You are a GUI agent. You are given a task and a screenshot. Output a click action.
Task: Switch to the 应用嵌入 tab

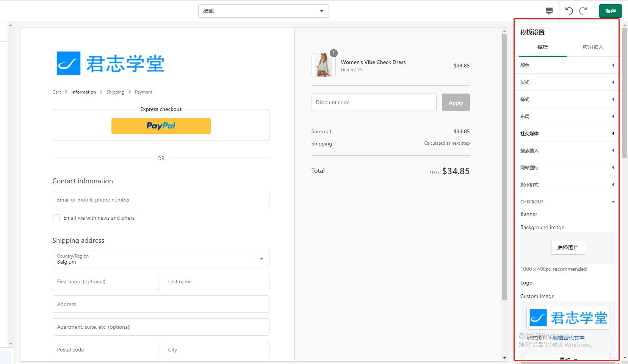coord(593,47)
